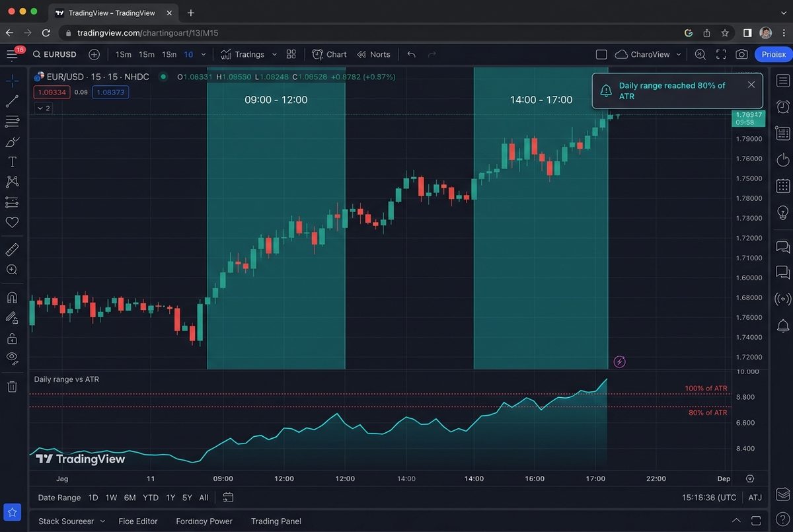Collapse the indicator legend chevron labeled 2
The height and width of the screenshot is (532, 793).
(x=43, y=108)
